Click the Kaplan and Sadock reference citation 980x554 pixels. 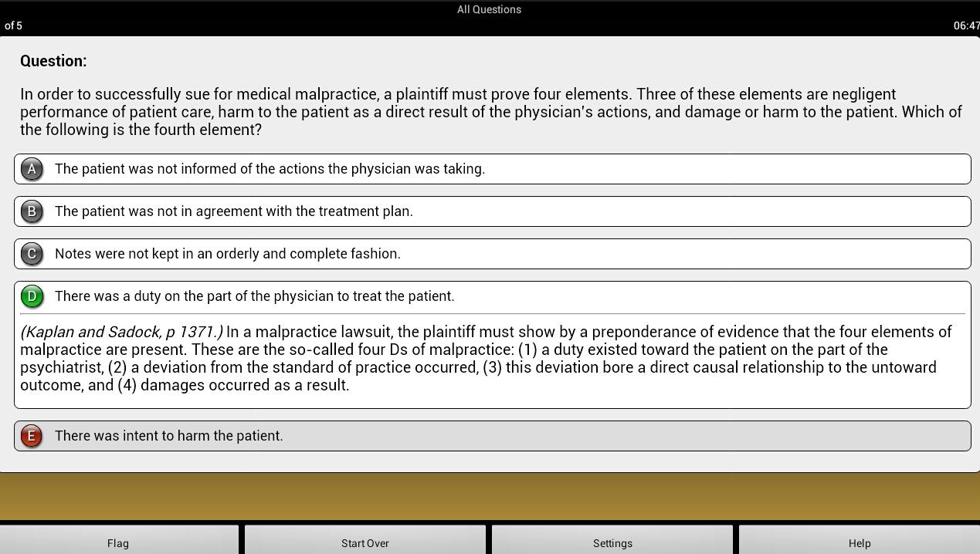click(122, 332)
